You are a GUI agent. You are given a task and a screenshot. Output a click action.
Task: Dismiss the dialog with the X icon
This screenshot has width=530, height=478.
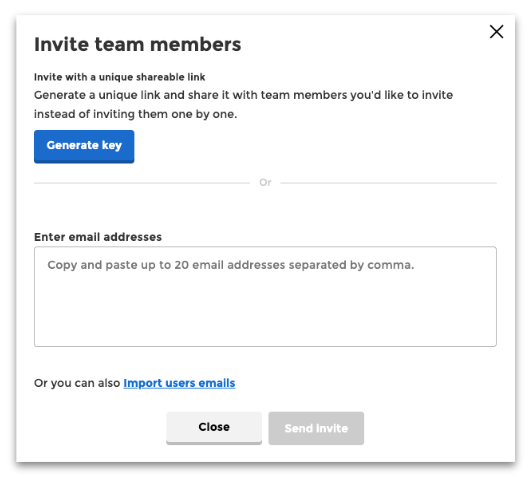496,32
